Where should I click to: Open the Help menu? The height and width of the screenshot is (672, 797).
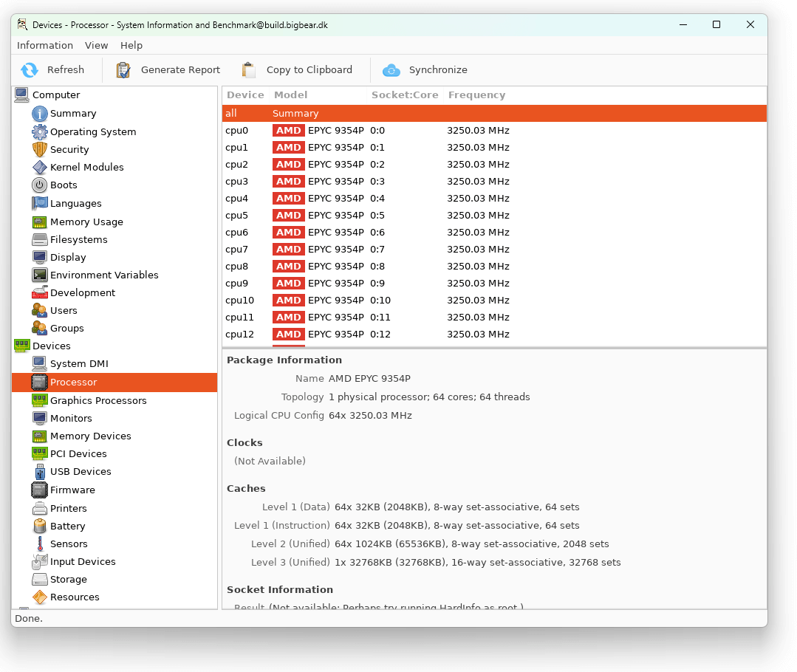click(x=131, y=45)
